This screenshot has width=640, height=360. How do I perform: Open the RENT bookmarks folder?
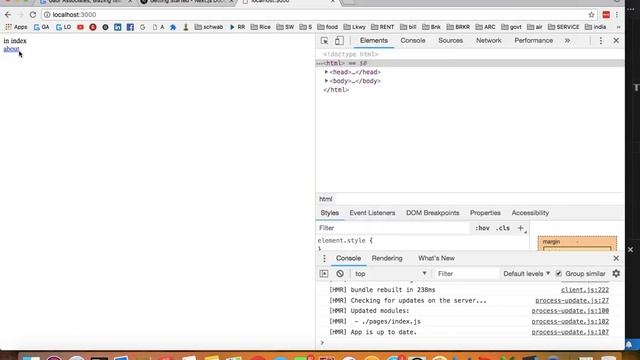382,27
